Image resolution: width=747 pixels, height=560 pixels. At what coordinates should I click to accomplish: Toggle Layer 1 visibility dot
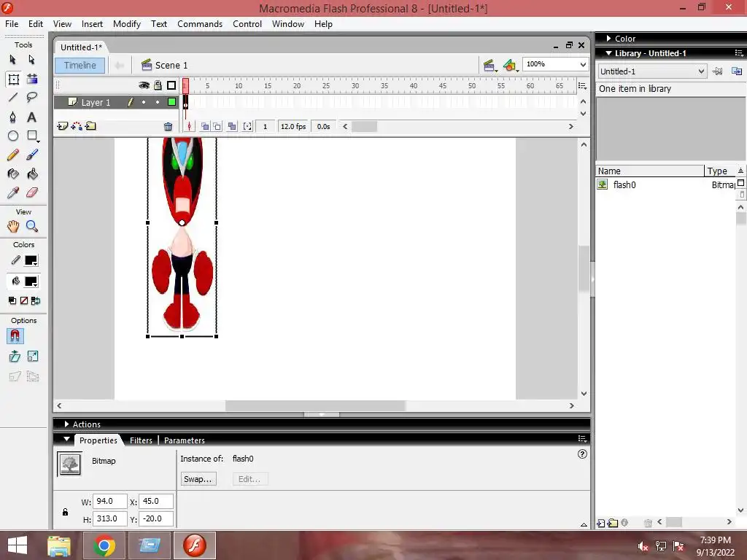(x=144, y=102)
